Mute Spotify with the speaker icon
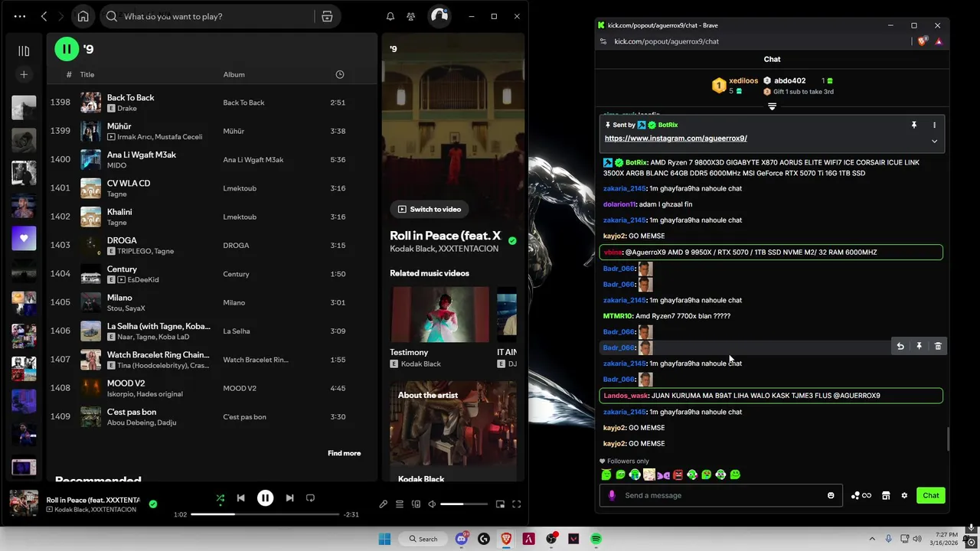Viewport: 980px width, 551px height. pyautogui.click(x=432, y=504)
